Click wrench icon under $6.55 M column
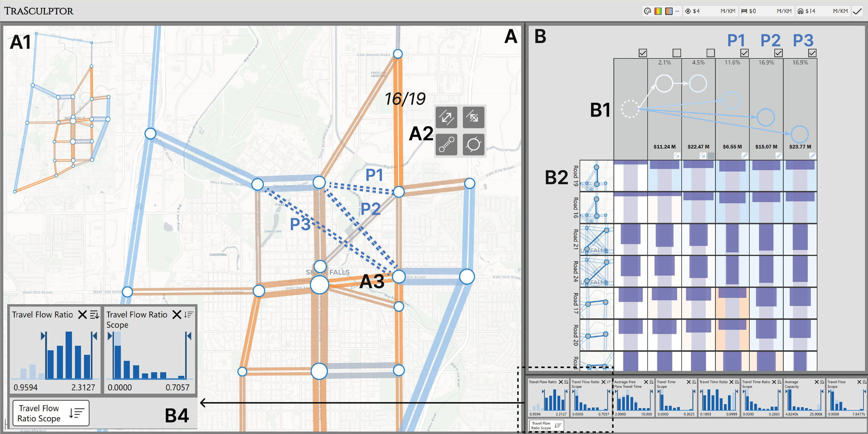868x434 pixels. pos(745,155)
